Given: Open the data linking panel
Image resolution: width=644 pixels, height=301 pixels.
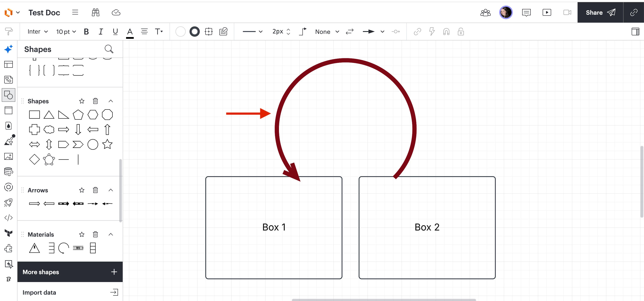Looking at the screenshot, I should (x=9, y=172).
